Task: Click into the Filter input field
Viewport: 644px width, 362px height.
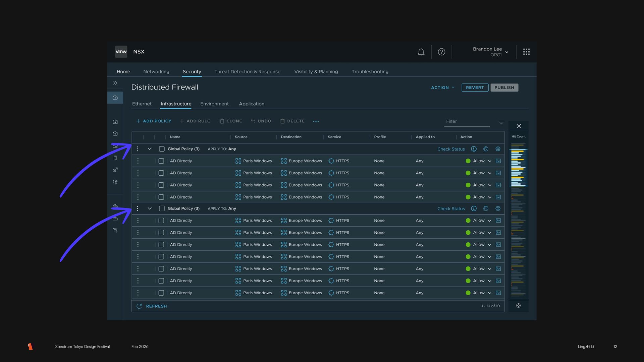Action: (x=466, y=121)
